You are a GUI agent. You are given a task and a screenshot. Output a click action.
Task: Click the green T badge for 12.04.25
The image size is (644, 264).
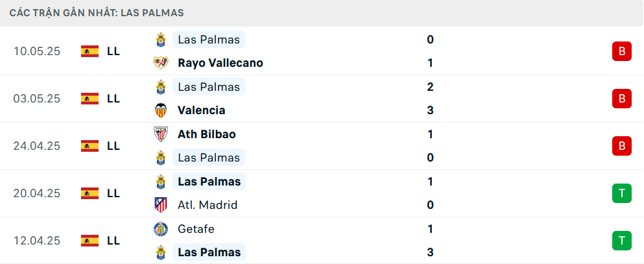tap(621, 241)
